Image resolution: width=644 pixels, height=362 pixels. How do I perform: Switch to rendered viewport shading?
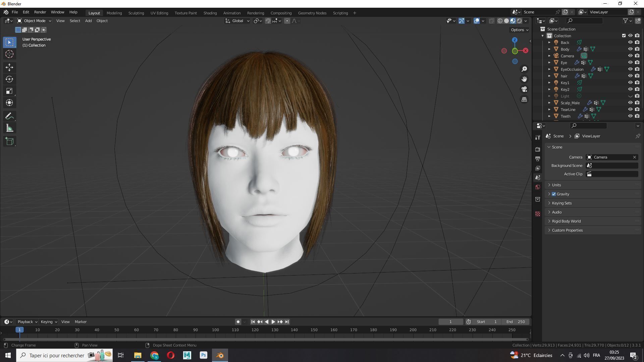click(x=519, y=21)
